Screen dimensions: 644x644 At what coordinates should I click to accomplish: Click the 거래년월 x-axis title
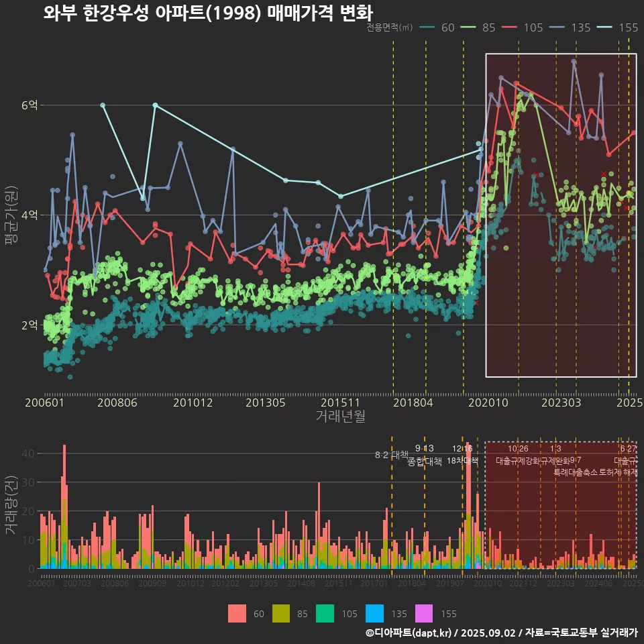(341, 416)
